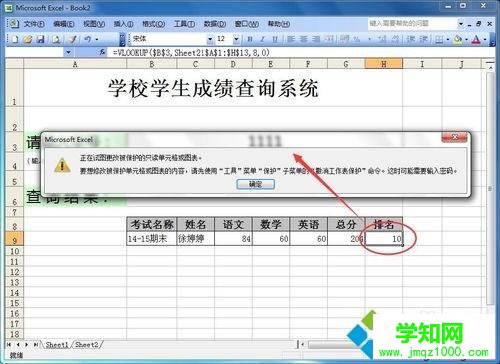The image size is (500, 364).
Task: Click the Decrease Indent icon
Action: (x=411, y=39)
